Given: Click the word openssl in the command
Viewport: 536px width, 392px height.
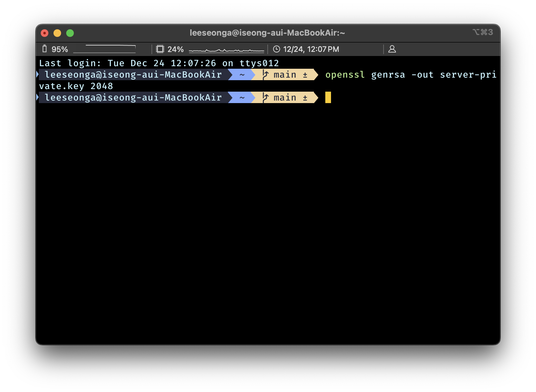Looking at the screenshot, I should coord(345,75).
